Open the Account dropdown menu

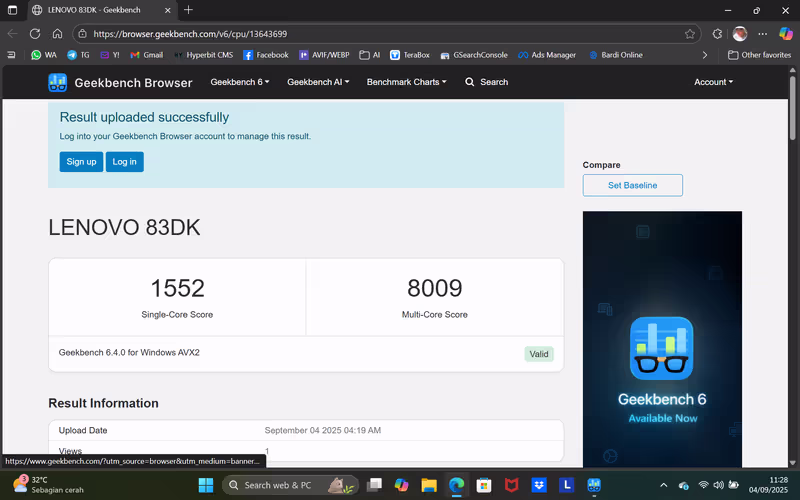(x=713, y=82)
